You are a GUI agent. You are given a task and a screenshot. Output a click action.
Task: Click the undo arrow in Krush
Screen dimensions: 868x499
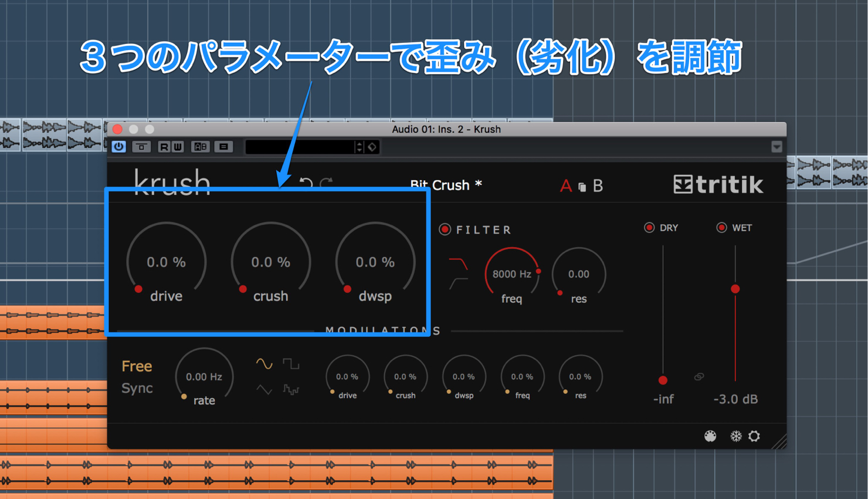click(306, 182)
